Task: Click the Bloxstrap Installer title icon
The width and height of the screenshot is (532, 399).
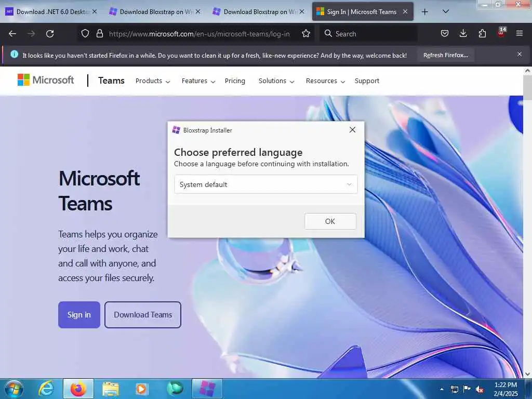Action: pos(176,130)
